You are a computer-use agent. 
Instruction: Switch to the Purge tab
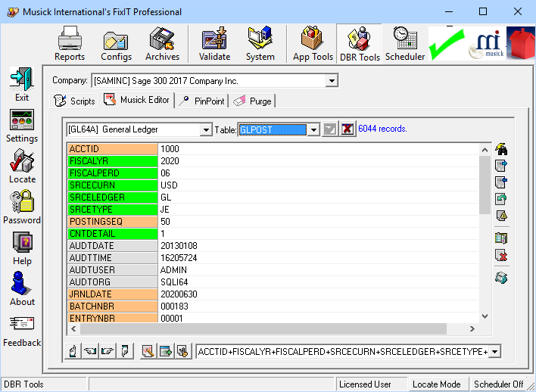click(252, 101)
